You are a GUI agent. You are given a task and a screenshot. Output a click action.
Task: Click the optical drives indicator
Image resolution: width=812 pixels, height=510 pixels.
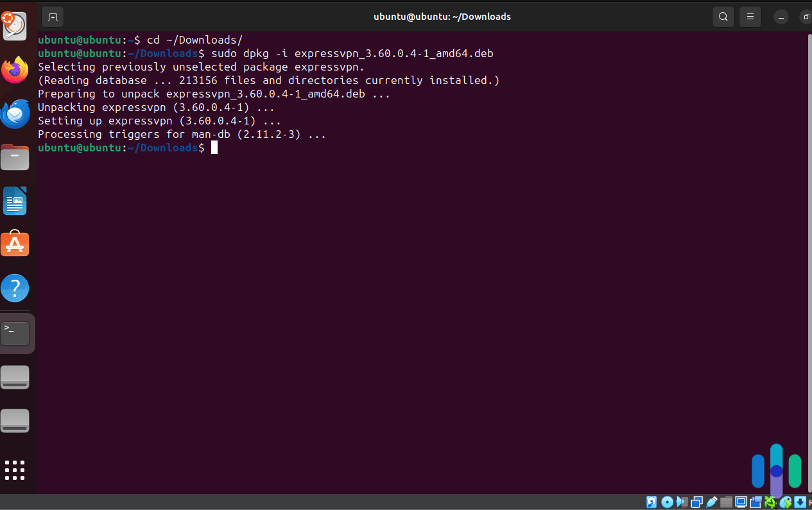coord(666,502)
